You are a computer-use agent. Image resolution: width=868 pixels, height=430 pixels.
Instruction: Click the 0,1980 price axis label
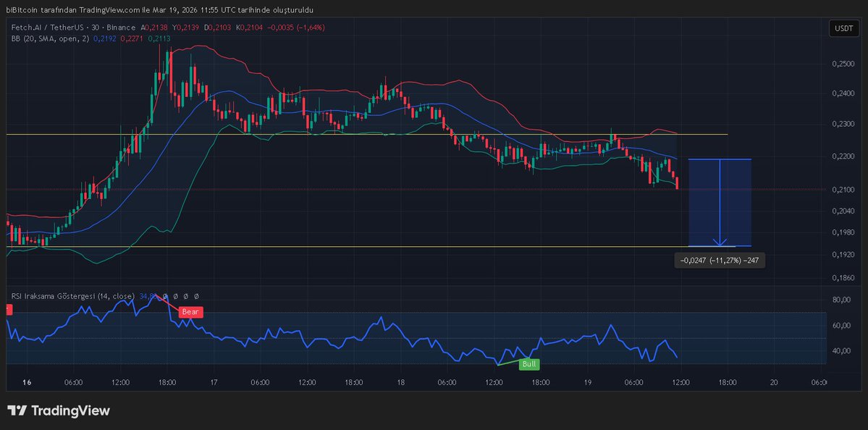843,232
